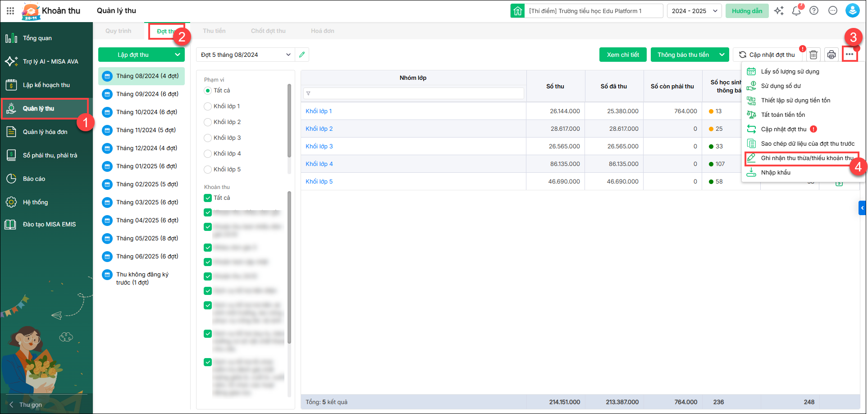Click the printer icon

[831, 55]
